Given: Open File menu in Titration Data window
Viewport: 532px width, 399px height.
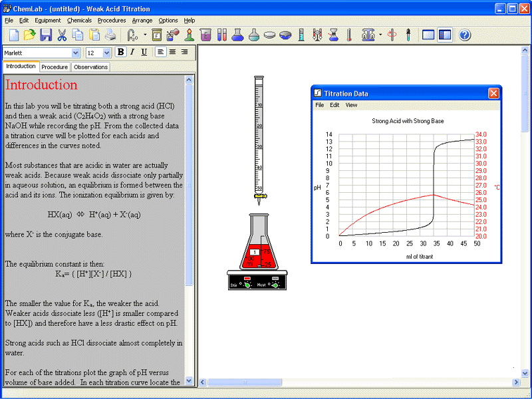Looking at the screenshot, I should click(x=320, y=105).
